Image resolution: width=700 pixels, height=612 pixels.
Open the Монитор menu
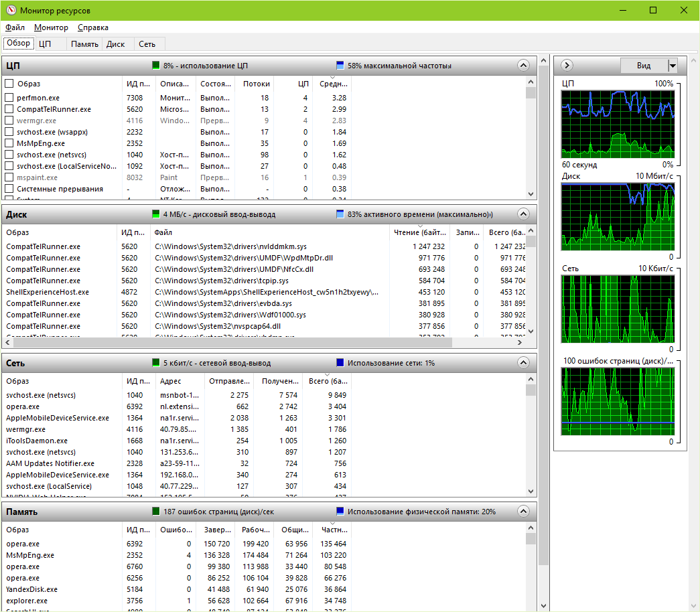(51, 27)
